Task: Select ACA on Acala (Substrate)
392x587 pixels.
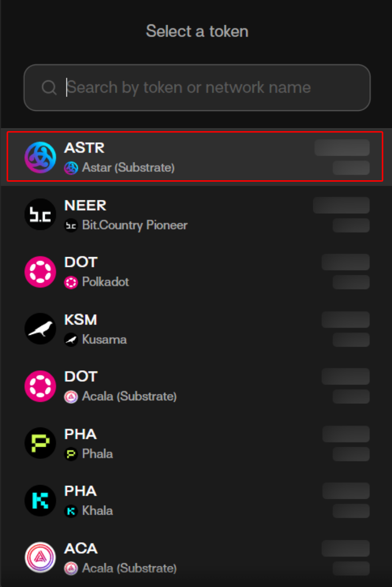Action: tap(197, 557)
